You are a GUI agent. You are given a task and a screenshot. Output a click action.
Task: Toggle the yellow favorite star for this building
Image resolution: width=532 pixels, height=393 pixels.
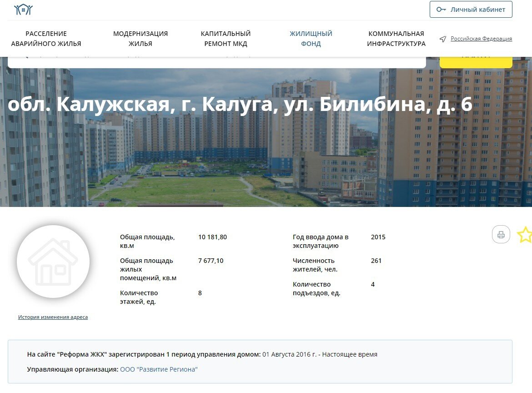click(525, 235)
